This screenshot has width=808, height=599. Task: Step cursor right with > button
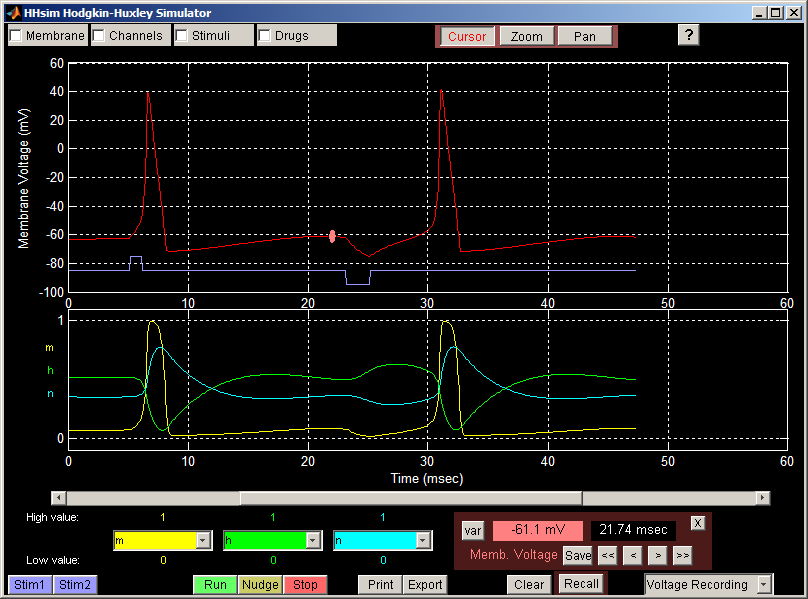[x=657, y=555]
